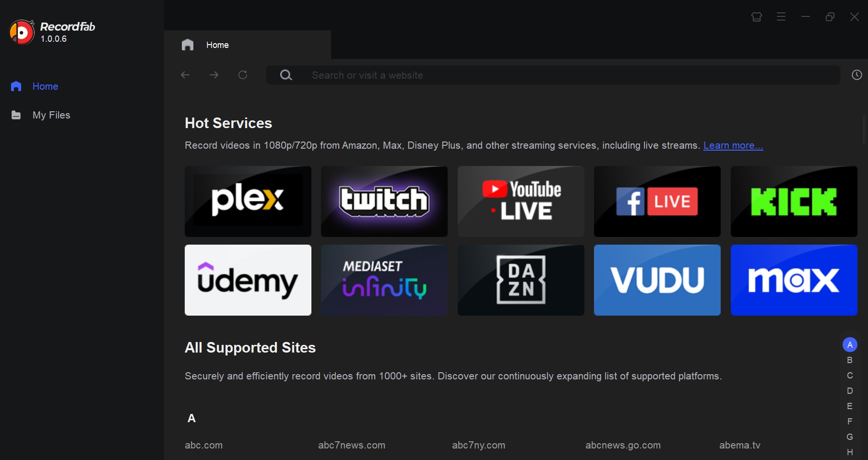Image resolution: width=868 pixels, height=460 pixels.
Task: Open the Facebook LIVE tile
Action: click(657, 201)
